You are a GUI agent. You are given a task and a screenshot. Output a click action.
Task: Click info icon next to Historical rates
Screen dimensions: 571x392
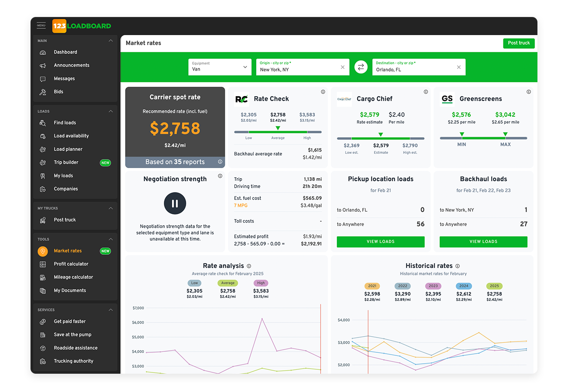pyautogui.click(x=457, y=266)
